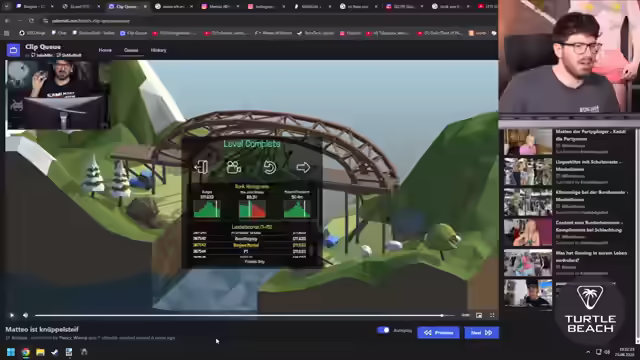Enable picture-in-picture mode on the player
The height and width of the screenshot is (360, 640).
(x=479, y=315)
